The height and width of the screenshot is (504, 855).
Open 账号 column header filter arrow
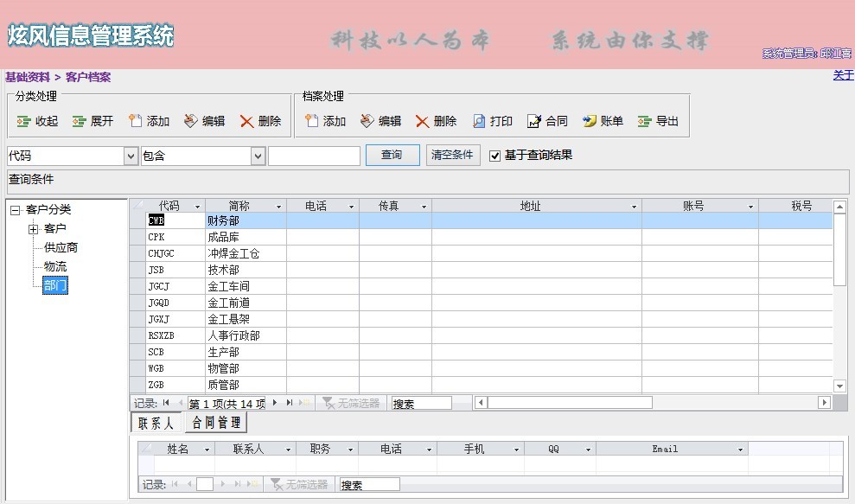pyautogui.click(x=751, y=207)
